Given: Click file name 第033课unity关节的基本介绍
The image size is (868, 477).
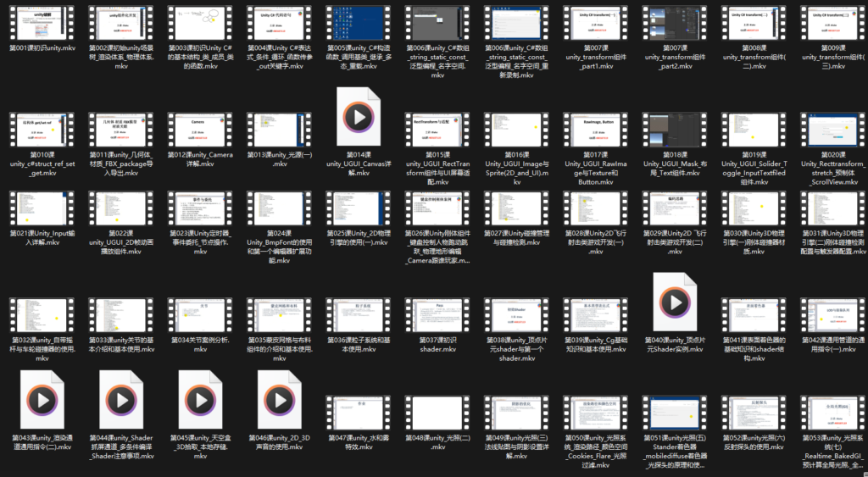Looking at the screenshot, I should 121,345.
